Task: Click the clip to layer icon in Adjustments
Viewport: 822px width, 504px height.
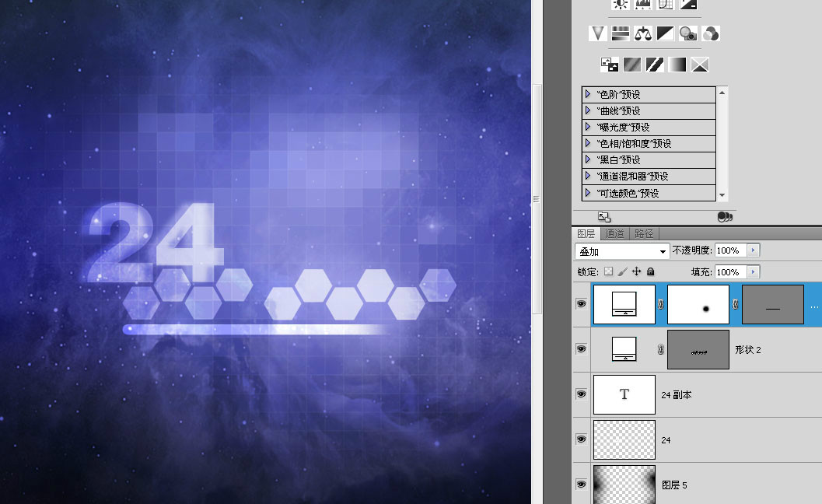Action: 725,216
